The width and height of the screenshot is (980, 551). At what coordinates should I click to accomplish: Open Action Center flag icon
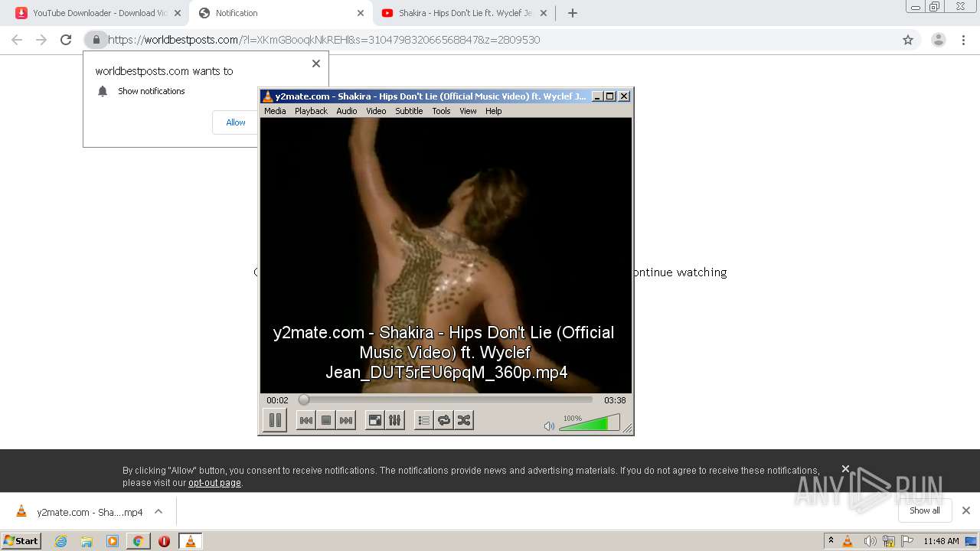[x=906, y=541]
